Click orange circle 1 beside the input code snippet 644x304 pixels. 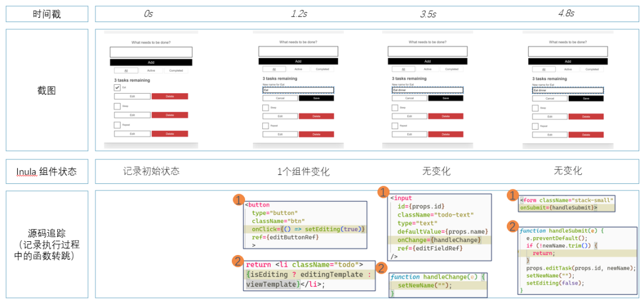[x=383, y=192]
